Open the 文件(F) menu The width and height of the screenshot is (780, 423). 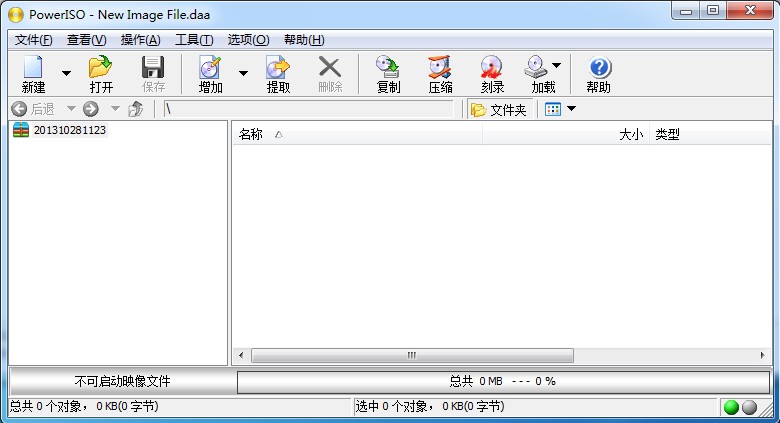coord(33,40)
